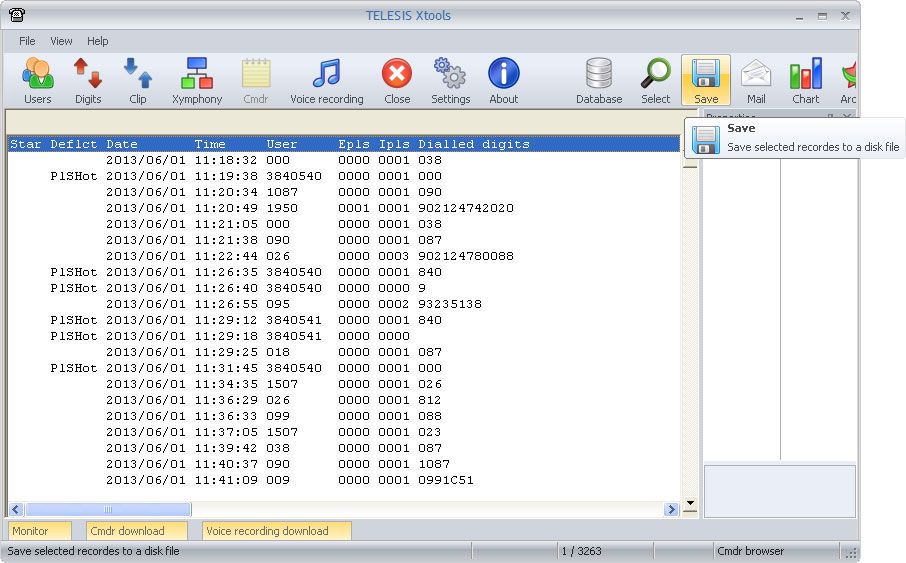Click the Digits toolbar icon
This screenshot has height=563, width=906.
click(x=88, y=80)
